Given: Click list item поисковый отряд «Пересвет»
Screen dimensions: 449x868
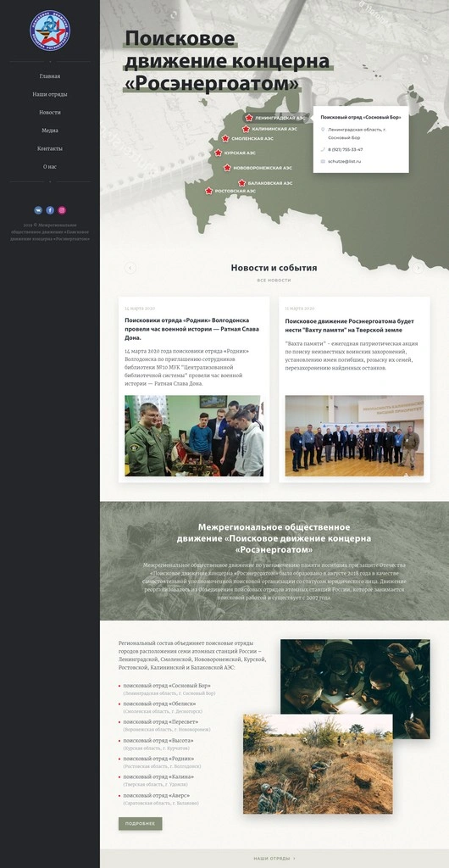Looking at the screenshot, I should pyautogui.click(x=160, y=722).
